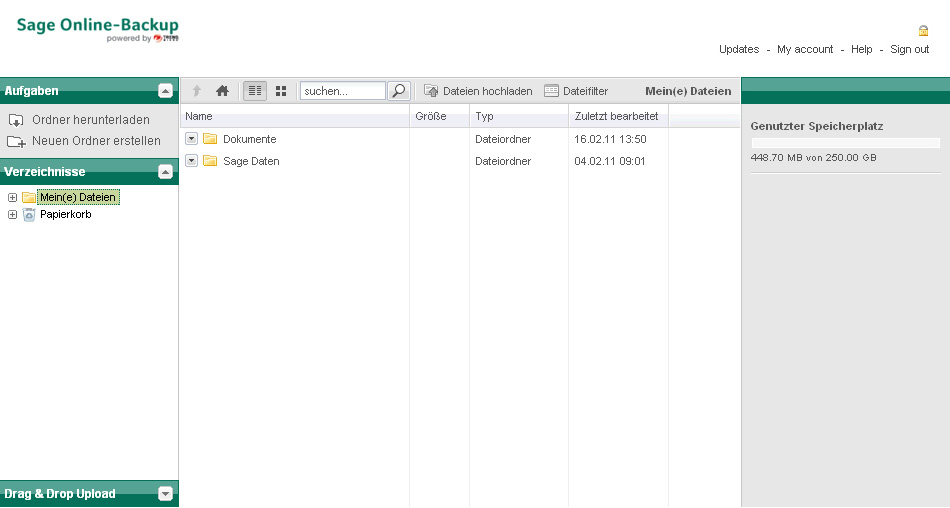Switch to thumbnail grid view
The width and height of the screenshot is (950, 508).
coord(281,91)
